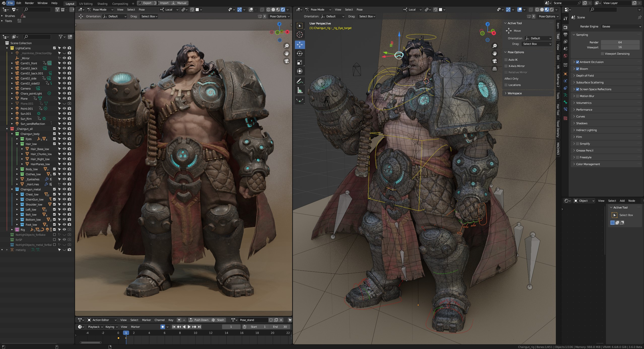
Task: Click current frame number field in timeline
Action: pyautogui.click(x=231, y=327)
